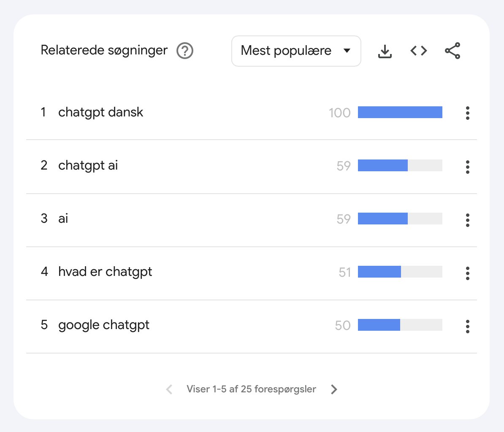Open three-dot menu for the ai row

point(467,220)
